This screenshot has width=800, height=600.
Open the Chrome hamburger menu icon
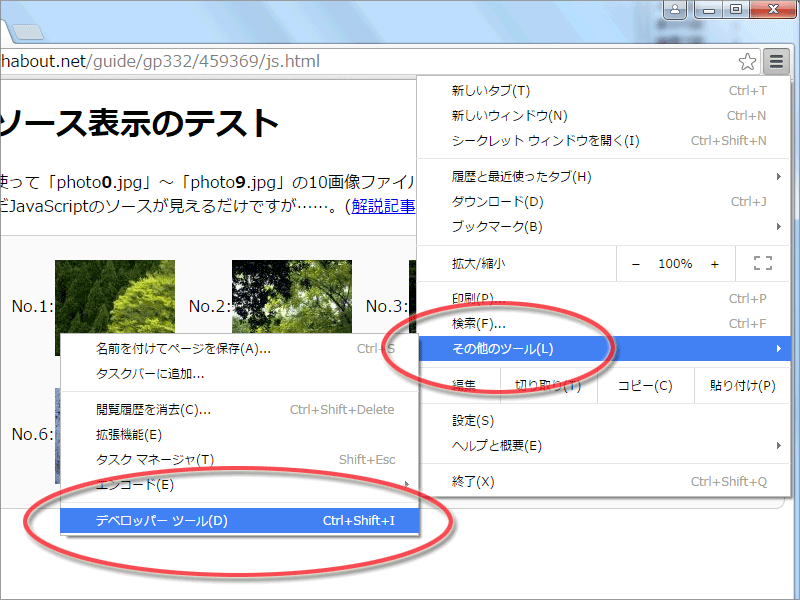pyautogui.click(x=776, y=61)
